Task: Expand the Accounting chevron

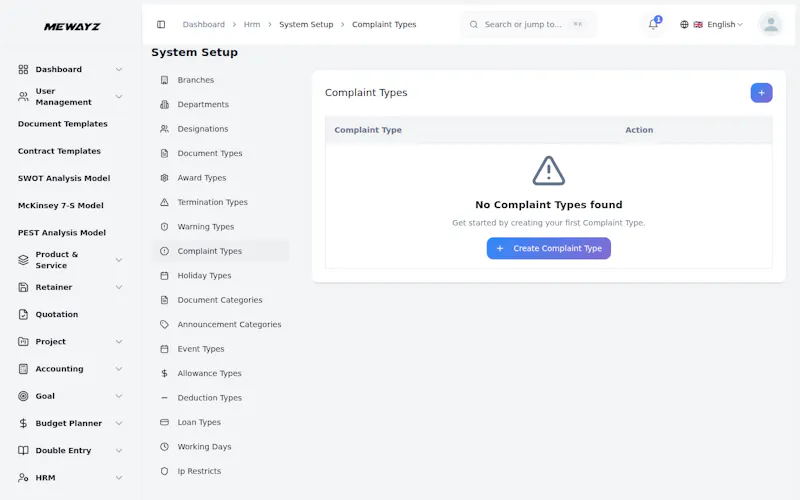Action: 119,369
